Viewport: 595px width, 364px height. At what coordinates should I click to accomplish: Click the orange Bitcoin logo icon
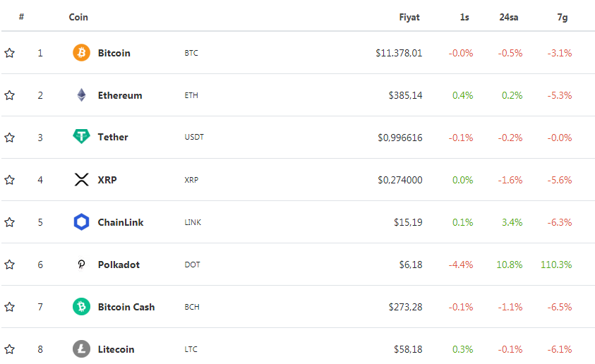81,53
